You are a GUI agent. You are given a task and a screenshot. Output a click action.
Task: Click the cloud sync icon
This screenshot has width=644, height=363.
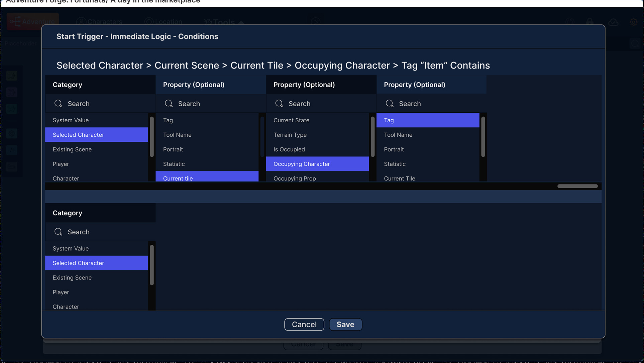pyautogui.click(x=614, y=22)
